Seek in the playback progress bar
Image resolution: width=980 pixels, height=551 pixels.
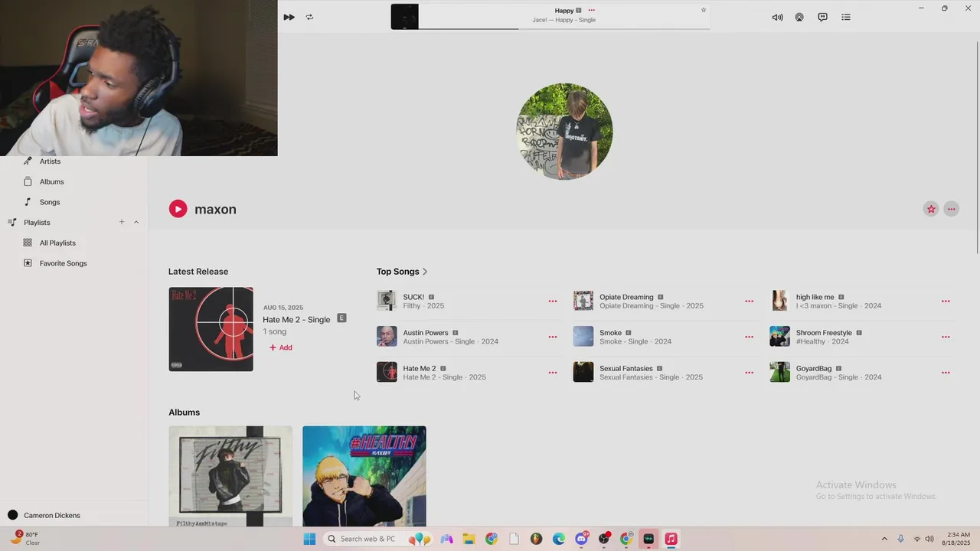point(563,29)
